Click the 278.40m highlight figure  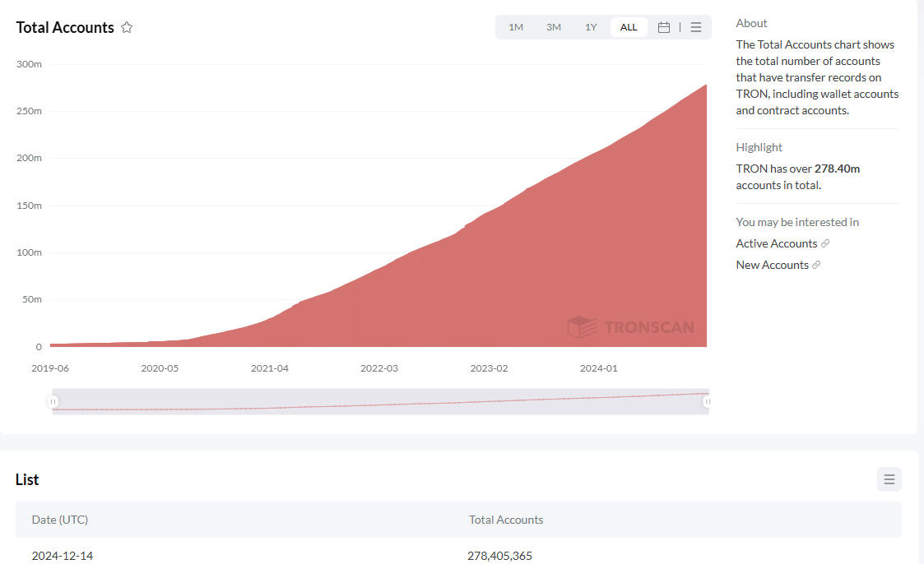click(837, 169)
